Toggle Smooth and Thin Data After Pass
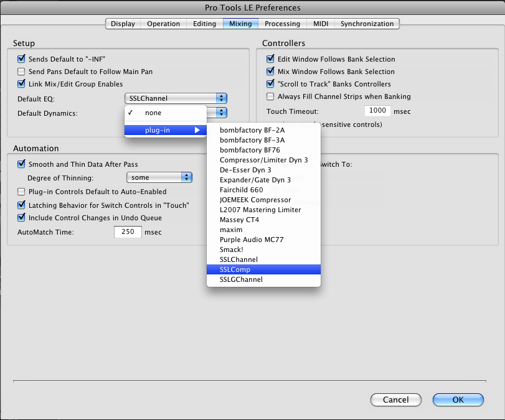 [x=21, y=164]
